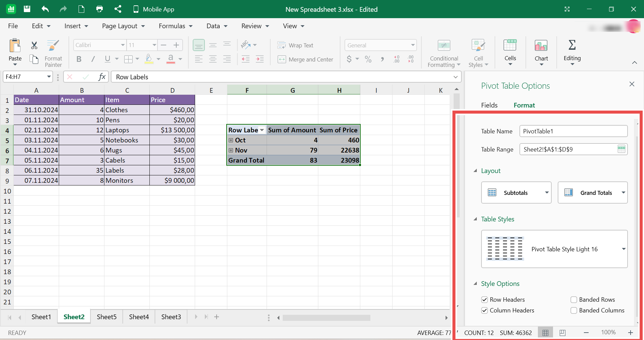Activate Format Painter
The image size is (644, 340).
coord(53,53)
